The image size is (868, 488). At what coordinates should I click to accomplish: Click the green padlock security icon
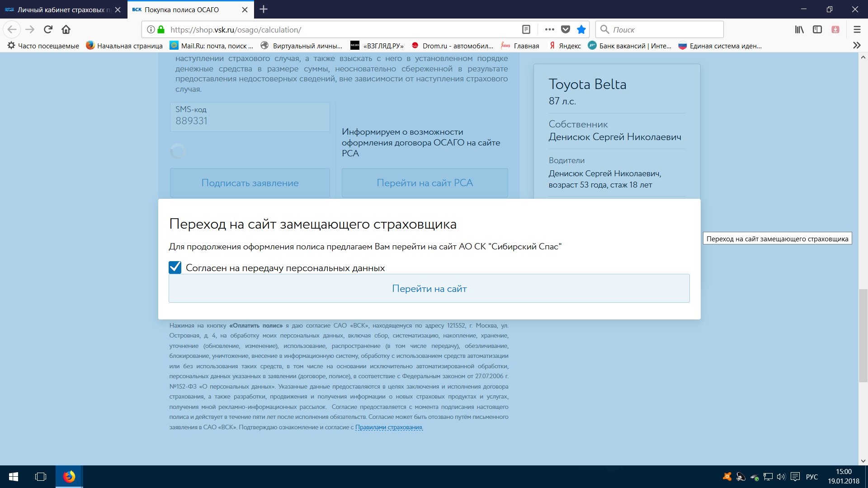160,30
